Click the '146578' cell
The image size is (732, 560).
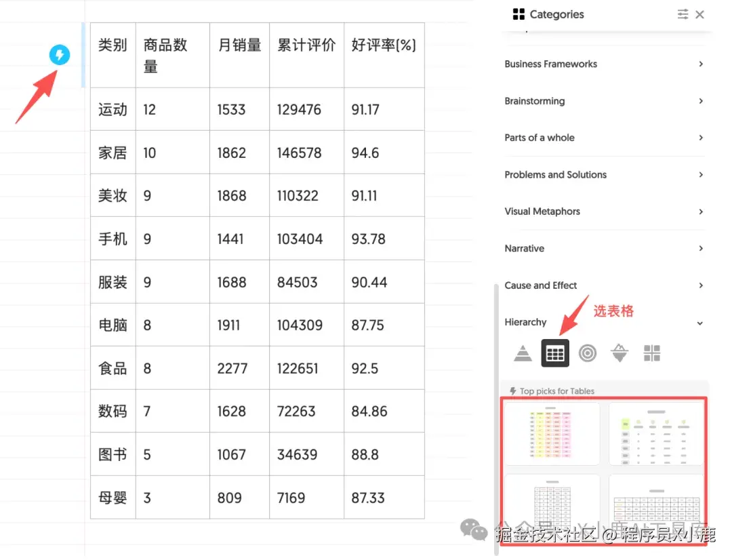pos(307,153)
